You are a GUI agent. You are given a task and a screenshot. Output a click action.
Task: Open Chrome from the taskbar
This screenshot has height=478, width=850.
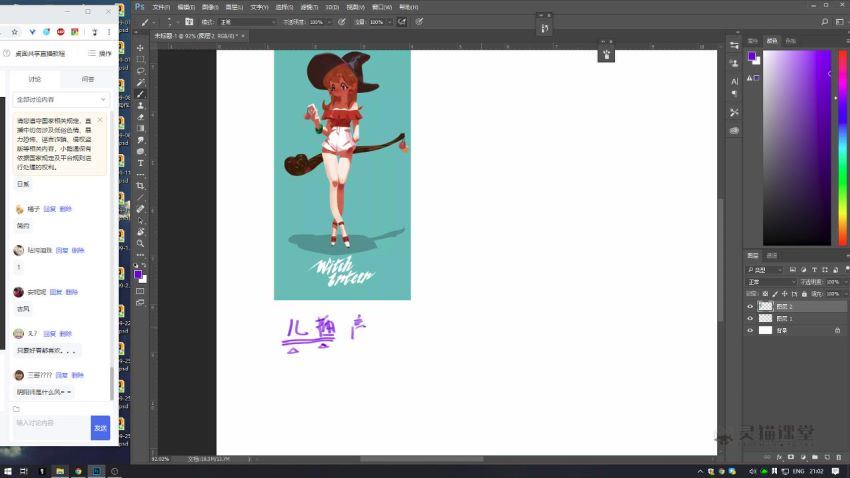(78, 471)
